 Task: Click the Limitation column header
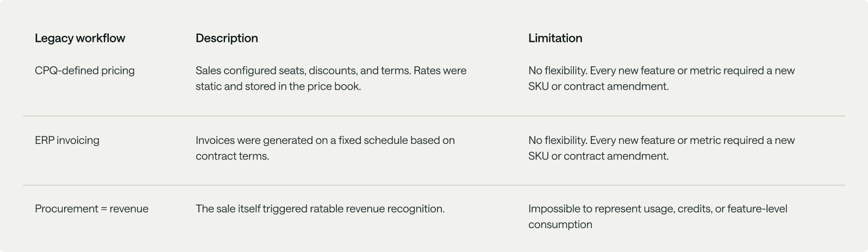point(555,38)
